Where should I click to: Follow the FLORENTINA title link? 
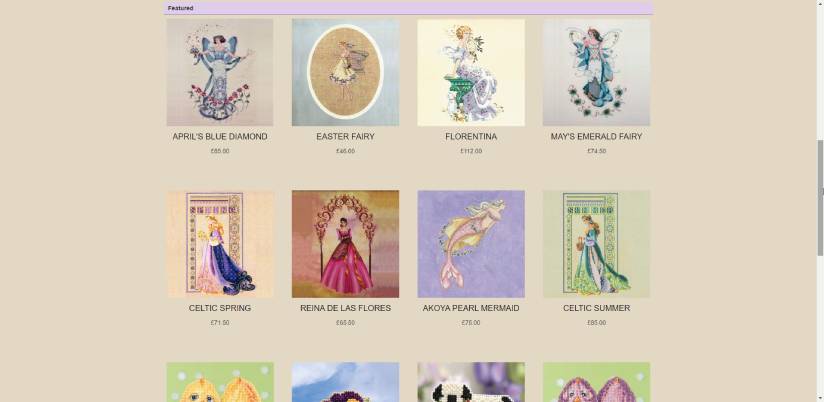pos(471,137)
